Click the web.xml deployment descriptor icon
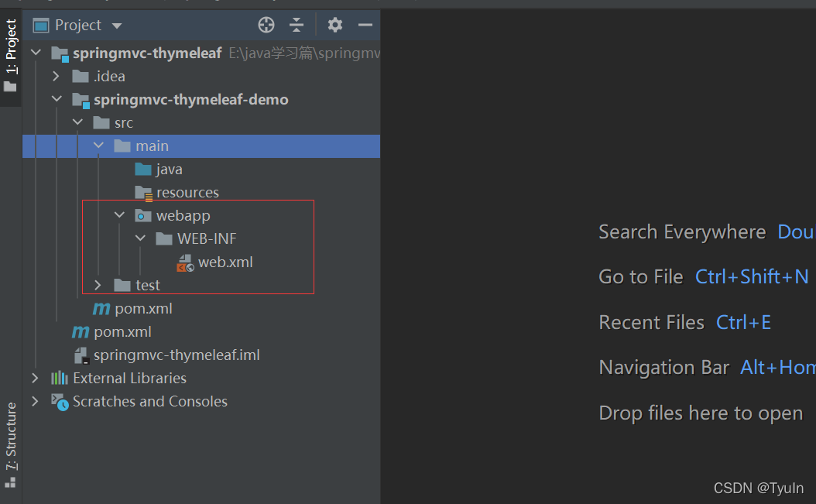Screen dimensions: 816x504 (185, 263)
